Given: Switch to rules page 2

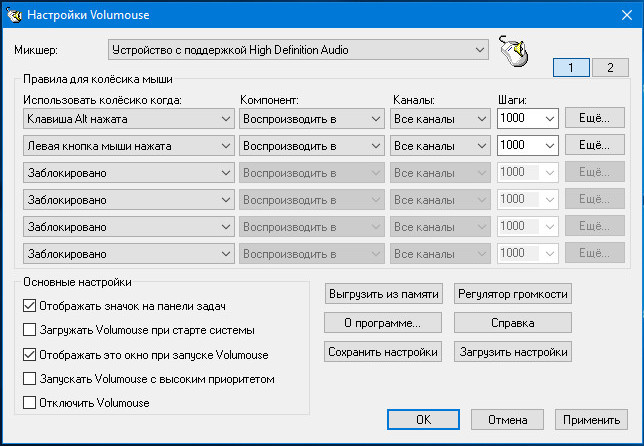Looking at the screenshot, I should (607, 68).
